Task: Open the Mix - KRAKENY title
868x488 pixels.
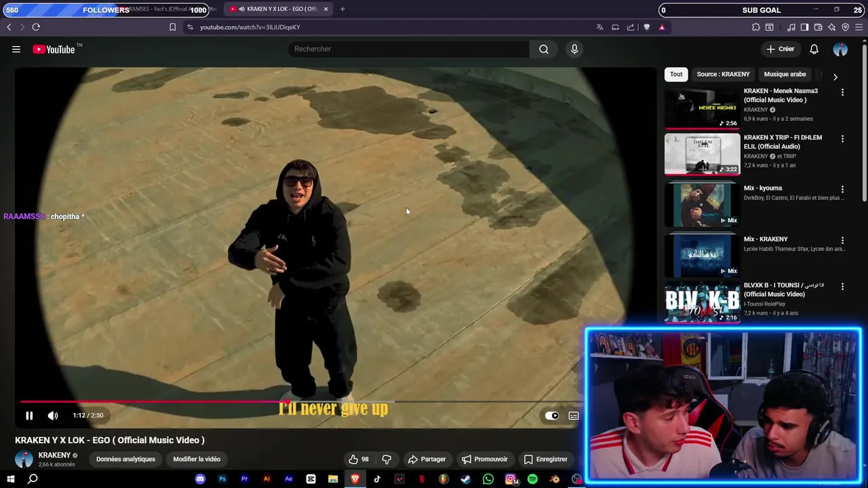Action: 766,239
